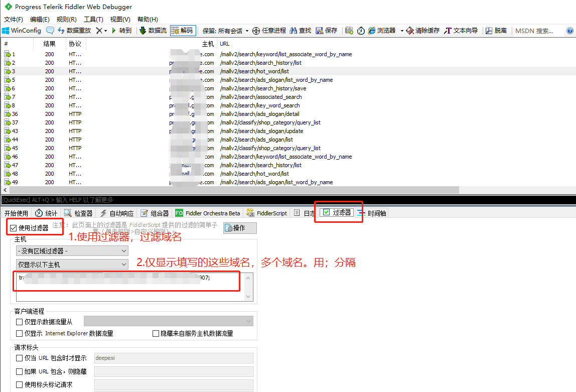Click 文本向导 (TextWizard) icon
The width and height of the screenshot is (576, 392).
tap(448, 31)
